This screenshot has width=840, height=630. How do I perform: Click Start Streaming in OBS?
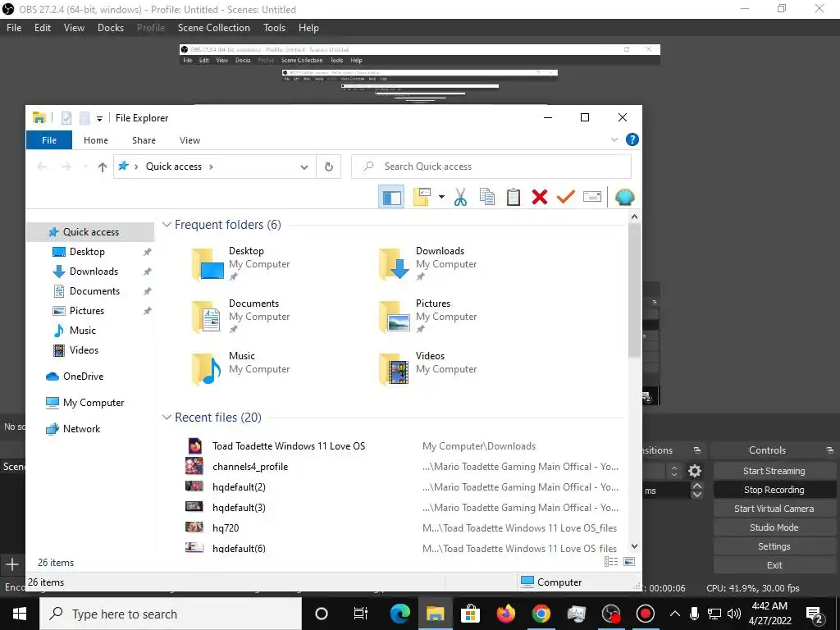pyautogui.click(x=774, y=471)
